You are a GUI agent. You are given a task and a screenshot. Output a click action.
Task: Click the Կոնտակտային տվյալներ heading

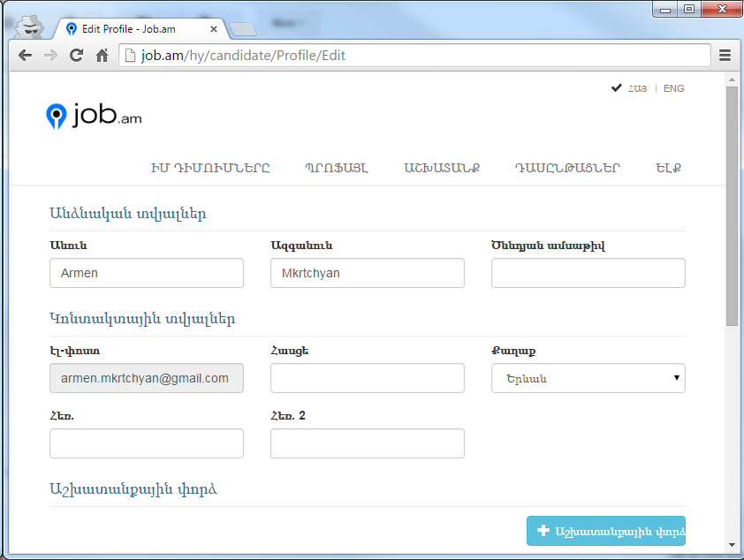(x=142, y=319)
